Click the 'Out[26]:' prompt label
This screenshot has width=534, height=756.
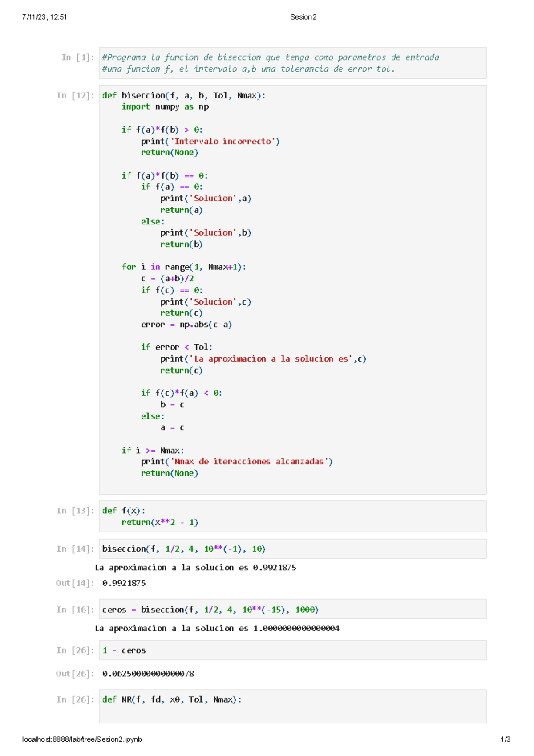(x=75, y=674)
